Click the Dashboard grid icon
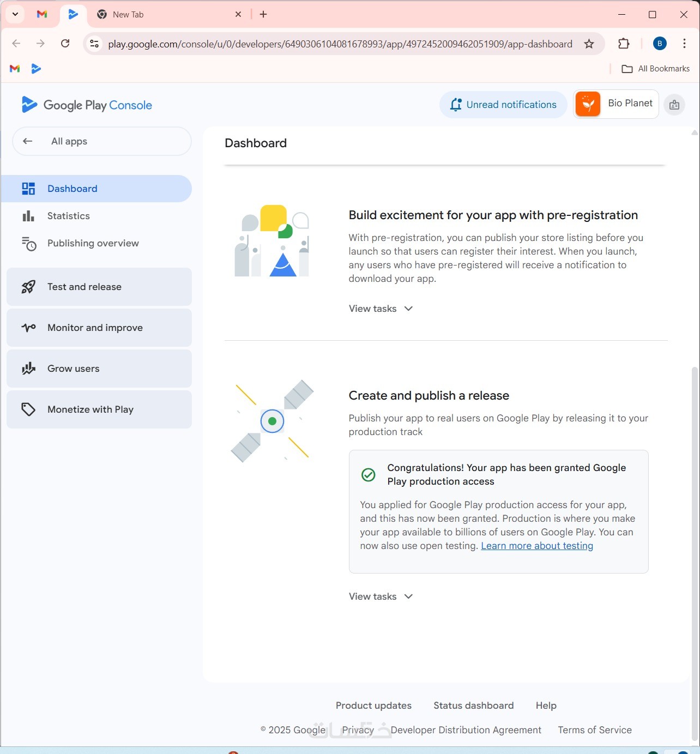Viewport: 700px width, 754px height. tap(28, 189)
